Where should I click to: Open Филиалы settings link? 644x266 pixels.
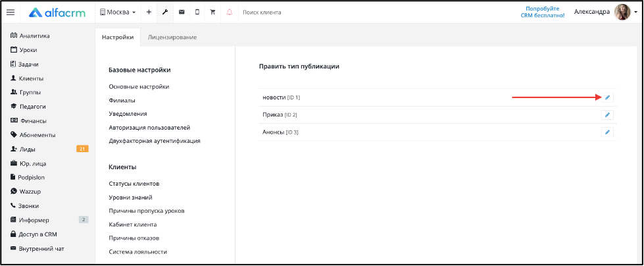tap(122, 100)
